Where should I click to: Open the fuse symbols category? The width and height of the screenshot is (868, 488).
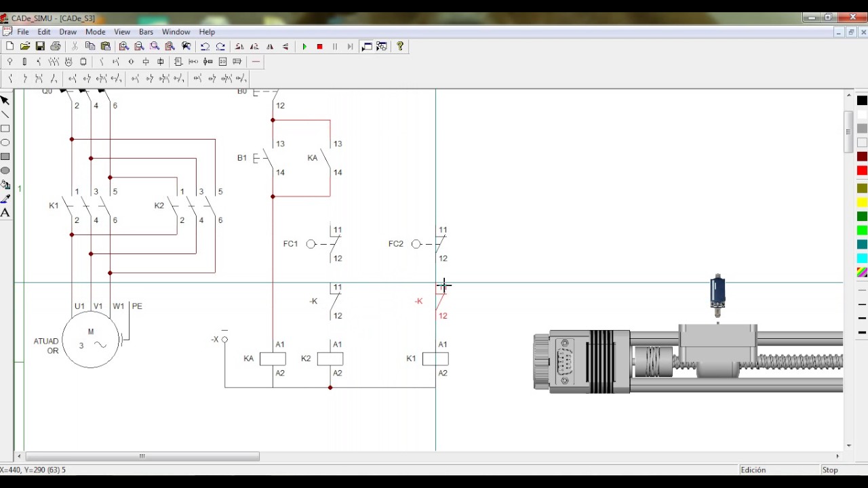pos(24,62)
